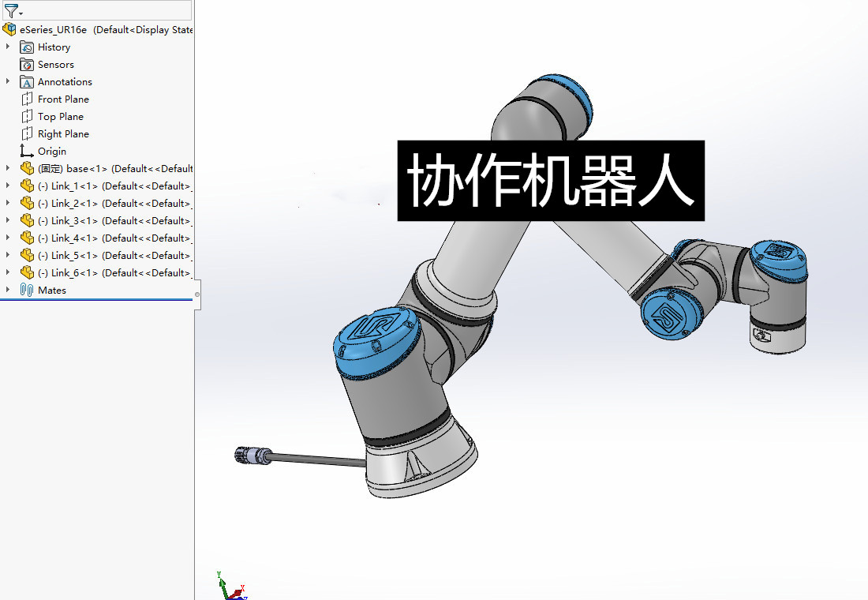Expand the History folder
Viewport: 868px width, 600px height.
(8, 47)
